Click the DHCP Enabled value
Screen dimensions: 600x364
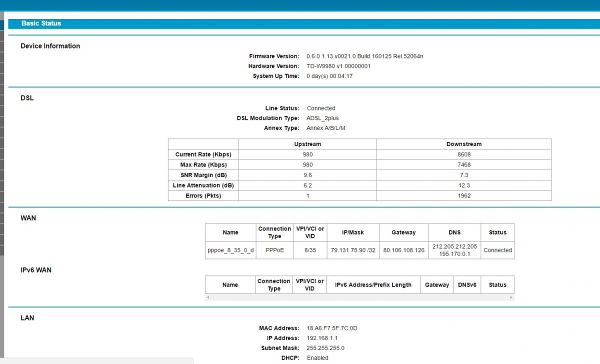317,358
